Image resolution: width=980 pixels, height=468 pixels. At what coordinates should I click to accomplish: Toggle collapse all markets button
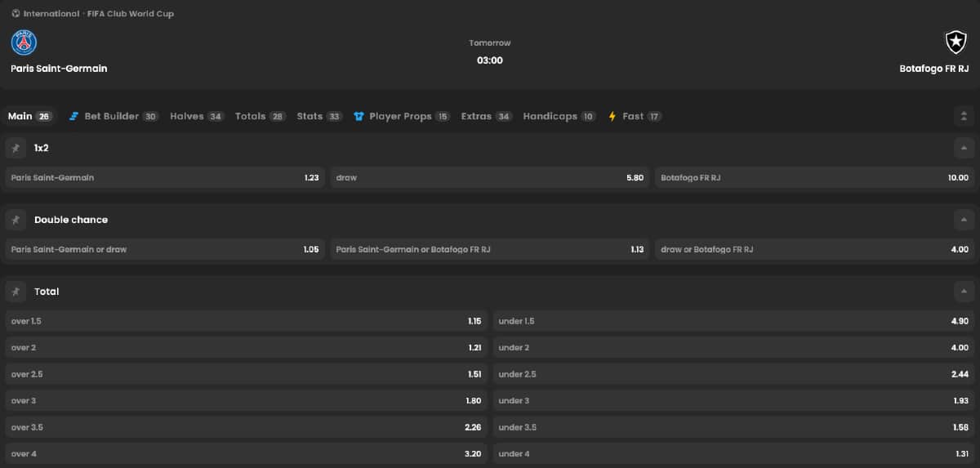coord(964,116)
